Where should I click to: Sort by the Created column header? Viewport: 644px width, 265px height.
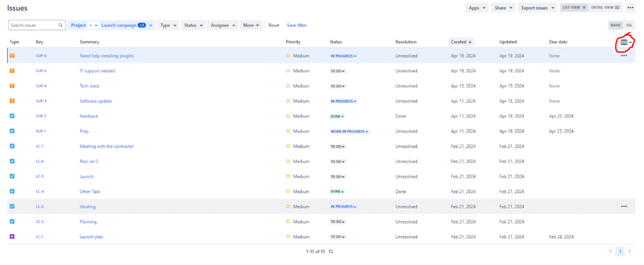click(x=461, y=41)
